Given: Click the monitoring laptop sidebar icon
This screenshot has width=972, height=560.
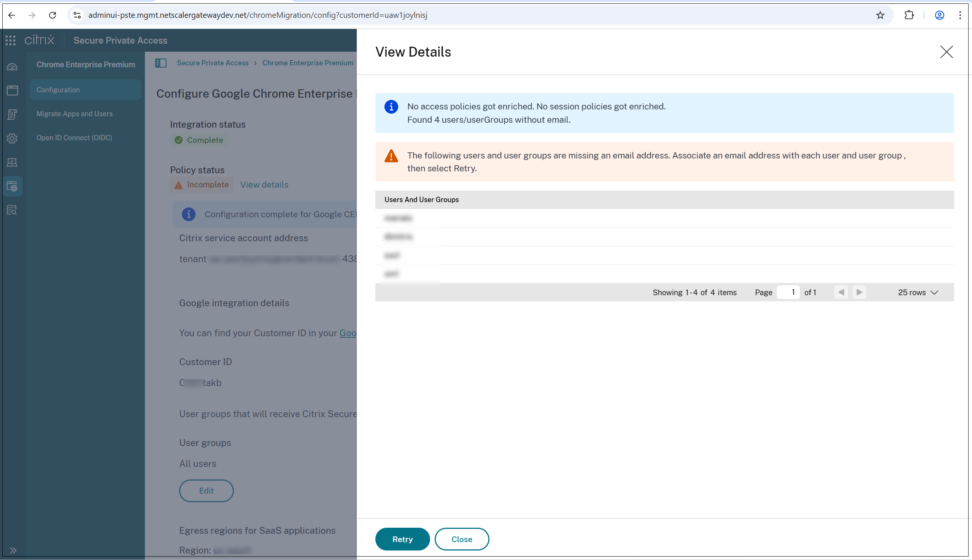Looking at the screenshot, I should tap(12, 162).
